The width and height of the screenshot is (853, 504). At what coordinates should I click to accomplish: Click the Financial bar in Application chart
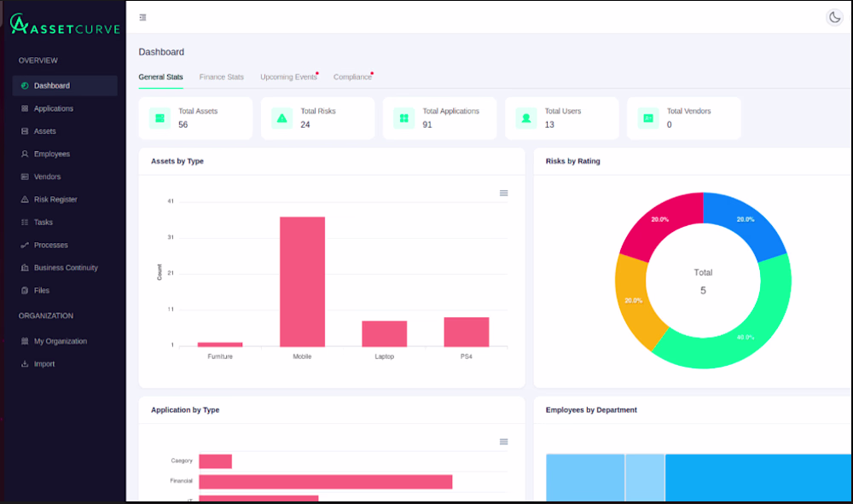[x=325, y=482]
